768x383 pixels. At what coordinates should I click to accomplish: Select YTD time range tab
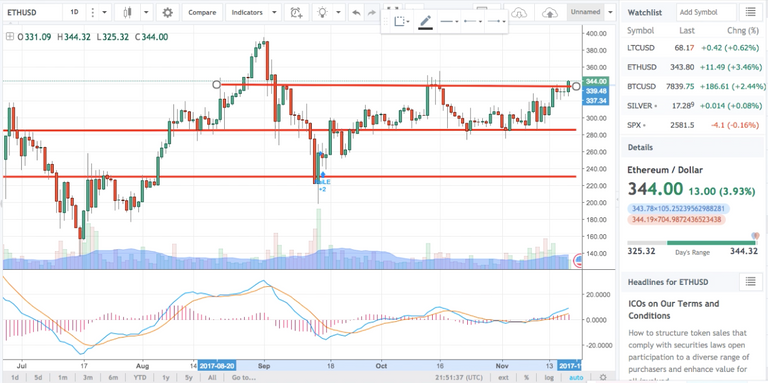pyautogui.click(x=140, y=378)
